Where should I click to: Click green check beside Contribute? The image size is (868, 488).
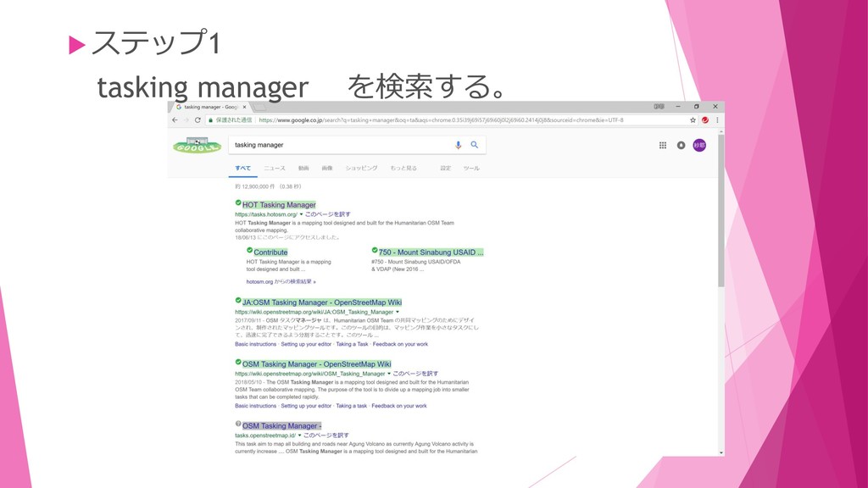[x=250, y=250]
